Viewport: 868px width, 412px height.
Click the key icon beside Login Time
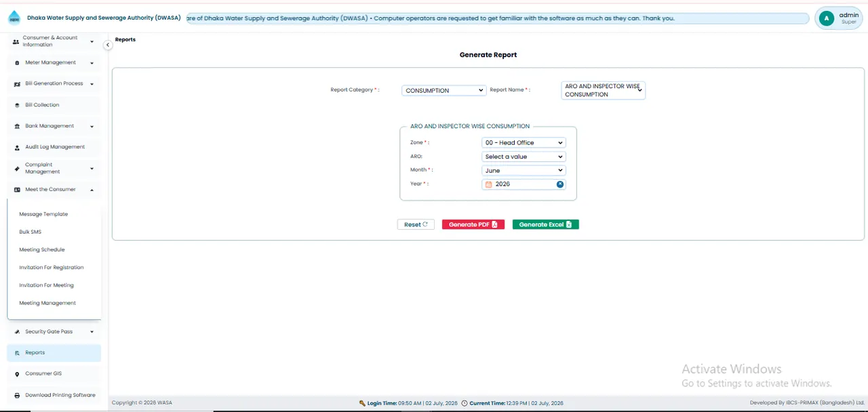(x=363, y=403)
